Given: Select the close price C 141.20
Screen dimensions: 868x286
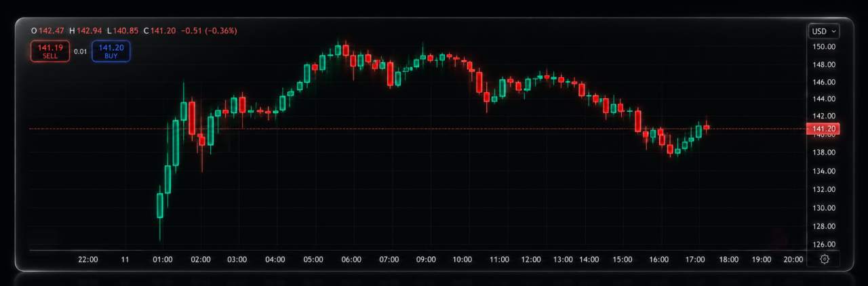Looking at the screenshot, I should click(x=160, y=30).
